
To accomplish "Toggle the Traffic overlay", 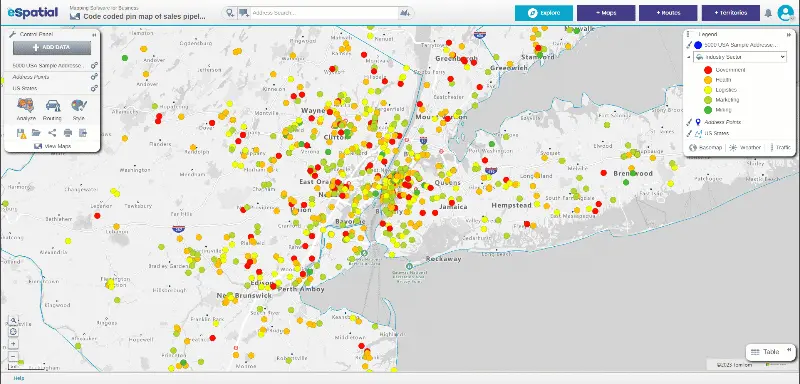I will coord(782,147).
